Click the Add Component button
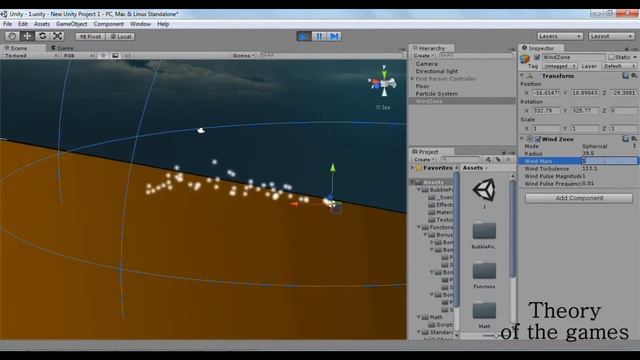640x360 pixels. [579, 198]
